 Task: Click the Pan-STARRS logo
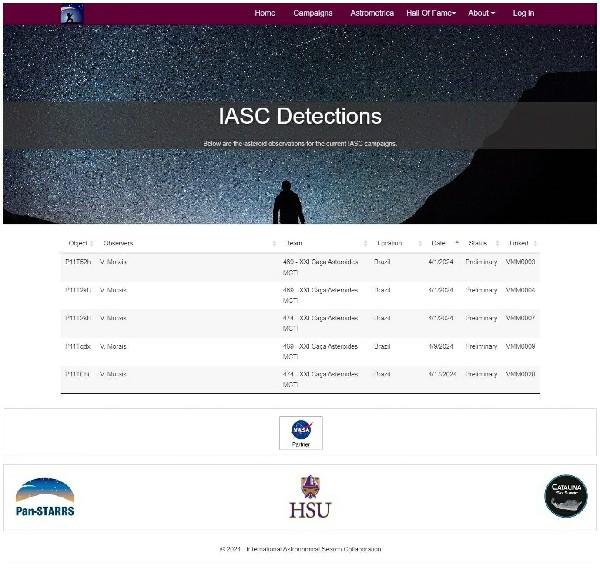tap(45, 497)
